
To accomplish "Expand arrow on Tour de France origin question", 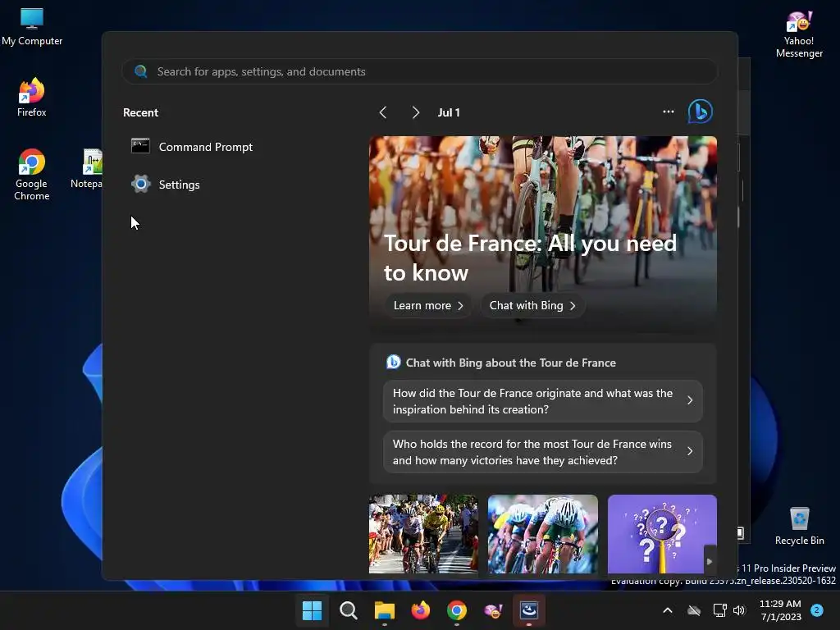I will click(x=690, y=400).
